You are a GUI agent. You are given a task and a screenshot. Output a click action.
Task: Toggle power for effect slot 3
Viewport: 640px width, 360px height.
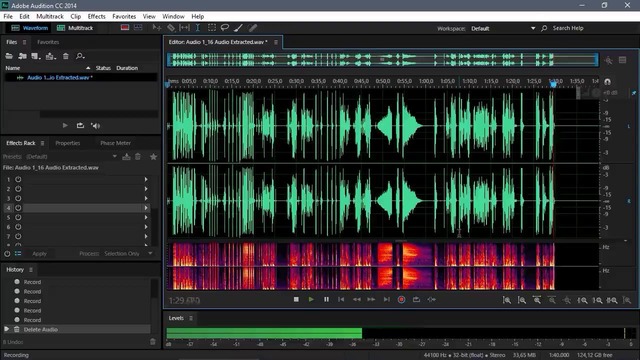point(18,198)
